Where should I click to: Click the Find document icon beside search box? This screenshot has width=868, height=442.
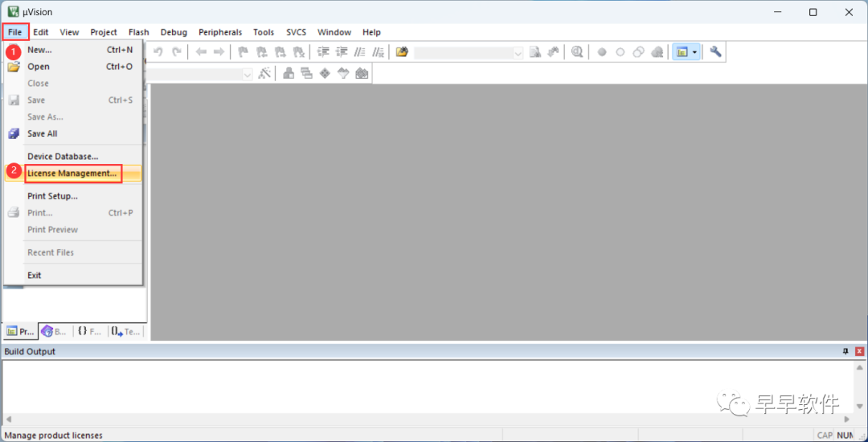point(534,52)
